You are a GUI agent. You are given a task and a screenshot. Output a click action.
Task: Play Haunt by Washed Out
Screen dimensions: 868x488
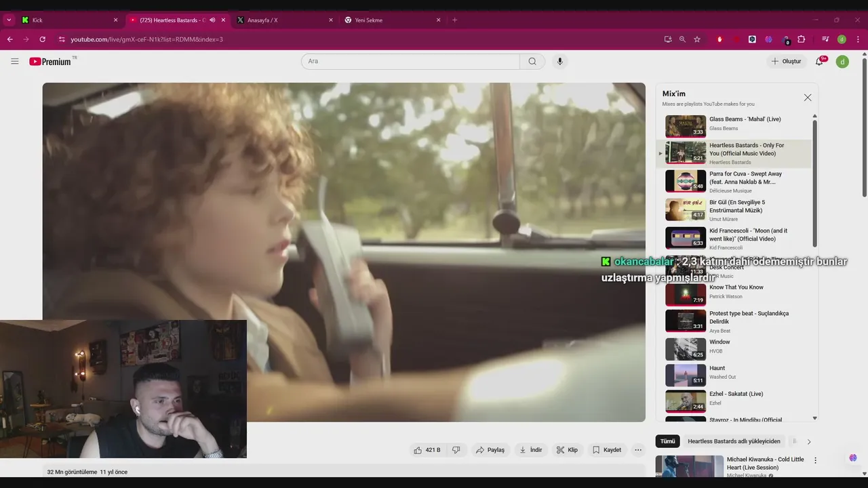pos(732,375)
